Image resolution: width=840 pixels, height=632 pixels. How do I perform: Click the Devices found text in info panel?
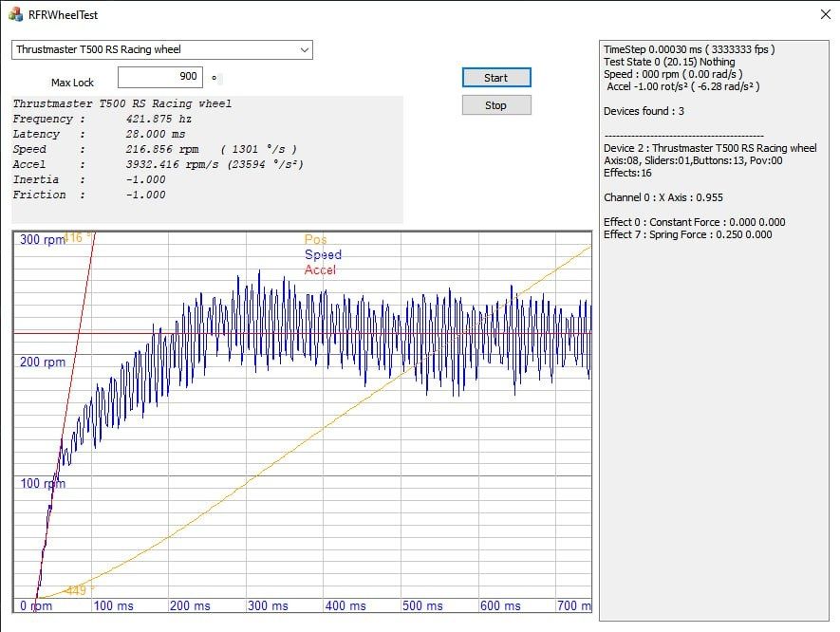point(644,112)
